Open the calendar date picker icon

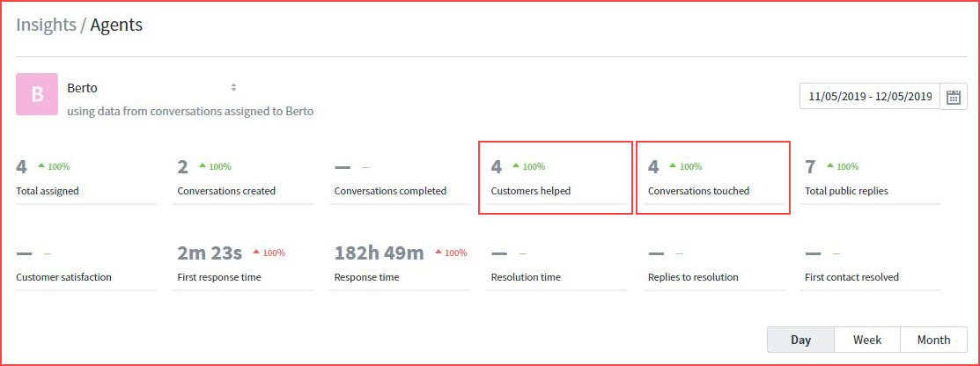[x=954, y=97]
